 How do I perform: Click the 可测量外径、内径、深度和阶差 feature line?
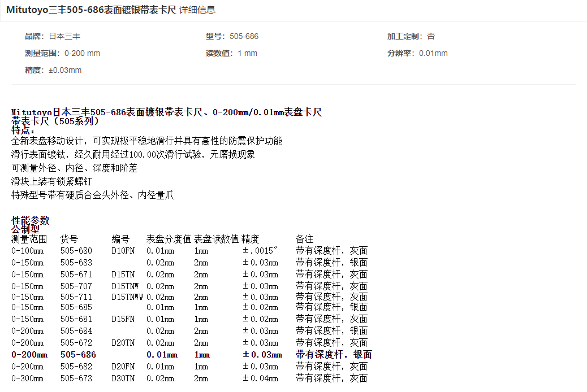[74, 168]
